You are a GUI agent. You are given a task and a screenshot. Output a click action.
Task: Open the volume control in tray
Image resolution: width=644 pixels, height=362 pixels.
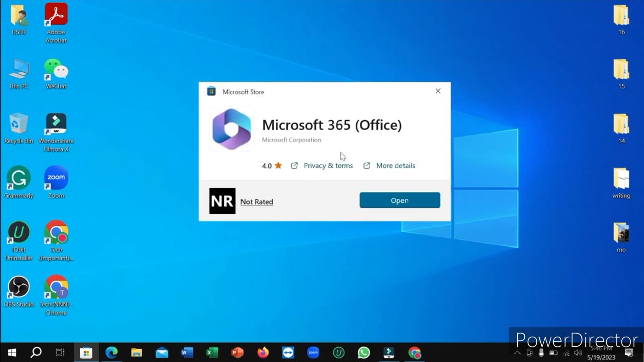tap(578, 353)
